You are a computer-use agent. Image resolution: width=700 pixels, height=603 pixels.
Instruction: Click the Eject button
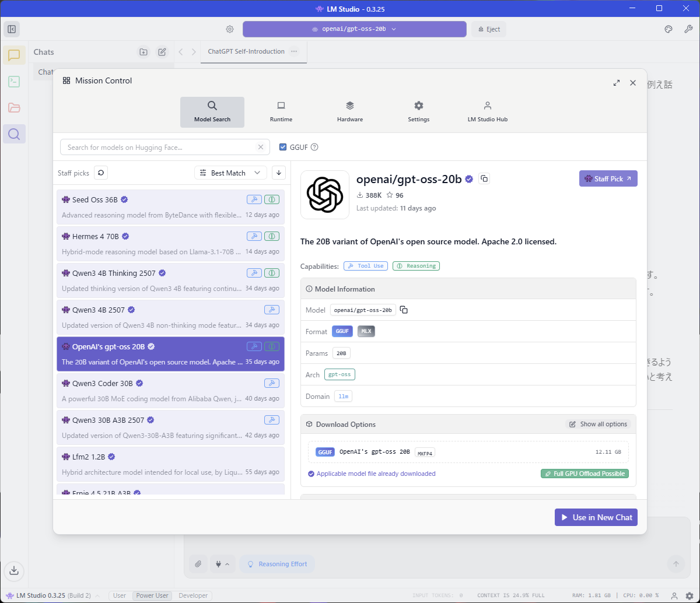click(489, 29)
